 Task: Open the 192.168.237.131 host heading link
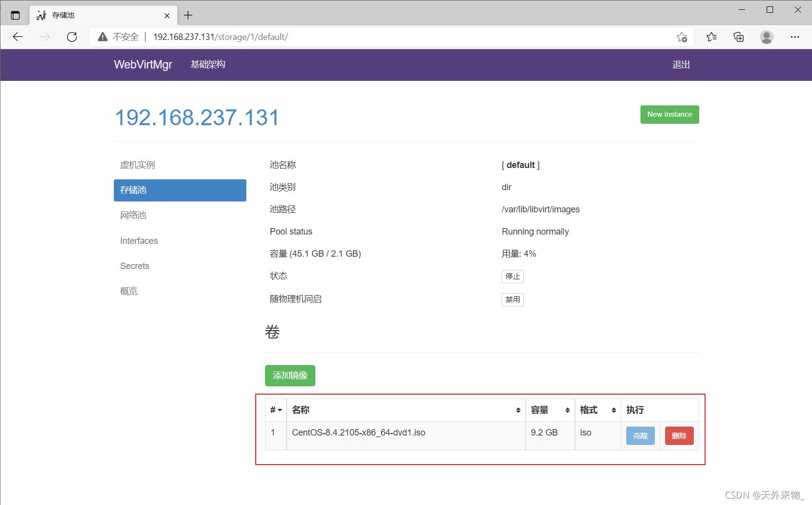197,118
